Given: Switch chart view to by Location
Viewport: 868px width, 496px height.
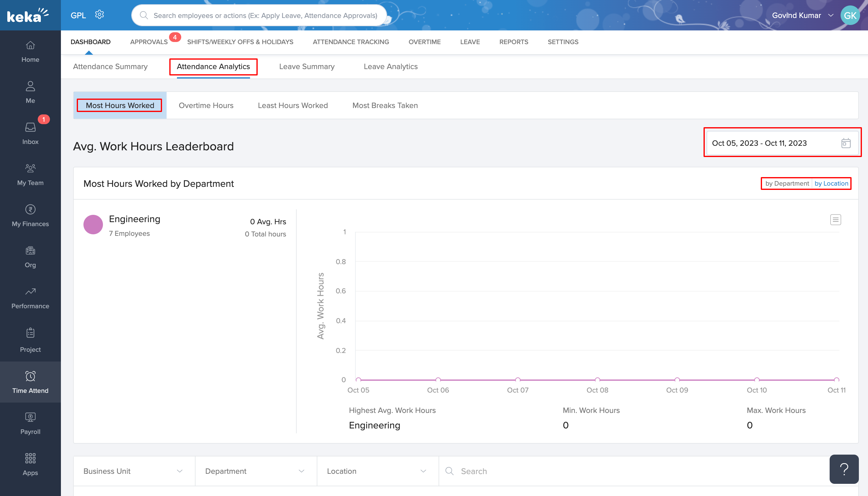Looking at the screenshot, I should click(x=831, y=183).
